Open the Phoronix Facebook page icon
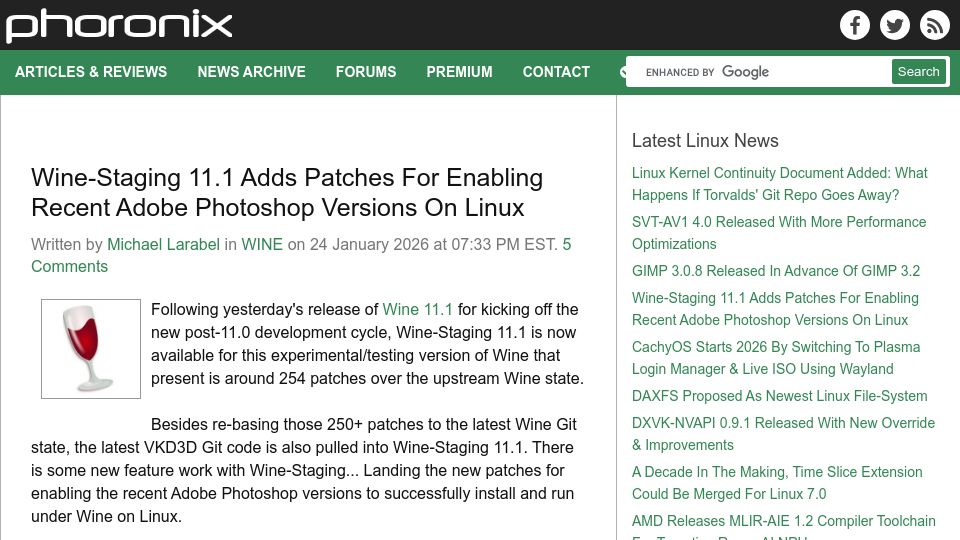The width and height of the screenshot is (960, 540). tap(855, 25)
